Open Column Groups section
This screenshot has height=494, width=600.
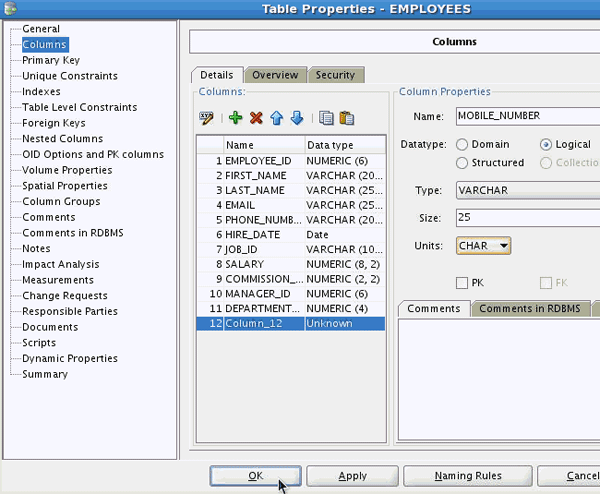tap(61, 202)
